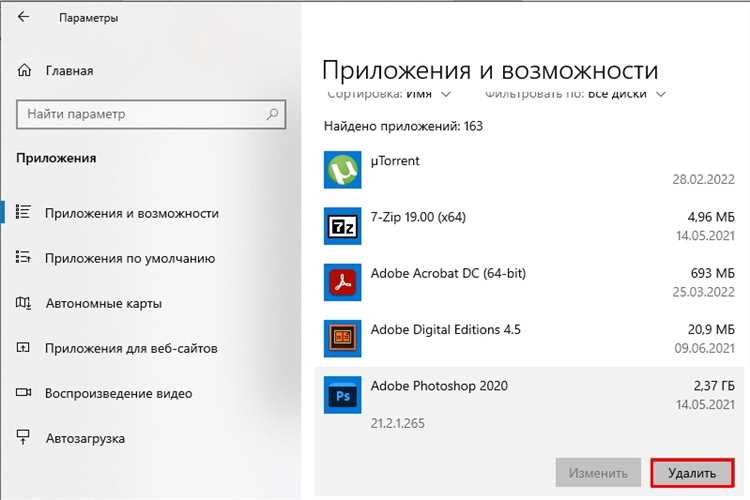This screenshot has height=500, width=750.
Task: Click the date 25.03.2022
Action: pyautogui.click(x=704, y=292)
